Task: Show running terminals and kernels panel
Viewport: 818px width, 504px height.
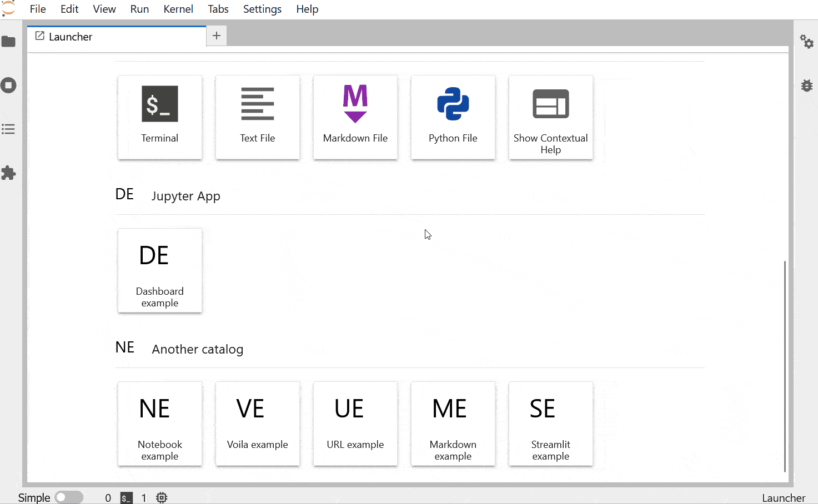Action: pyautogui.click(x=8, y=85)
